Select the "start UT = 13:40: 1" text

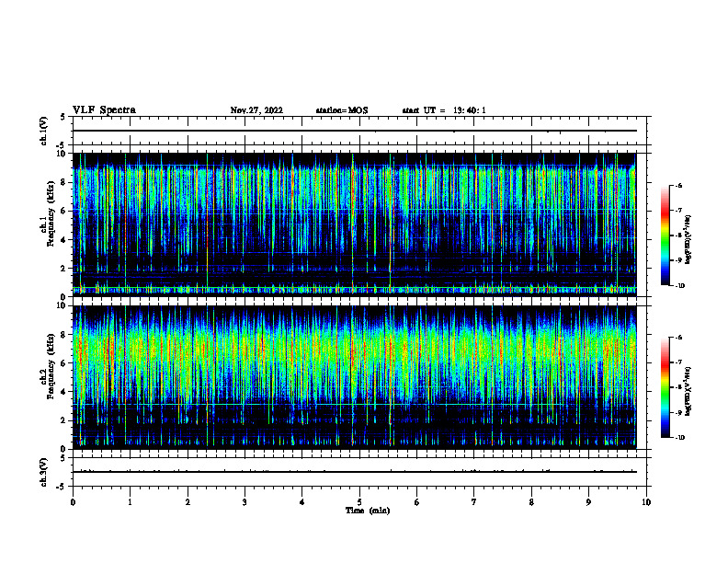click(444, 110)
